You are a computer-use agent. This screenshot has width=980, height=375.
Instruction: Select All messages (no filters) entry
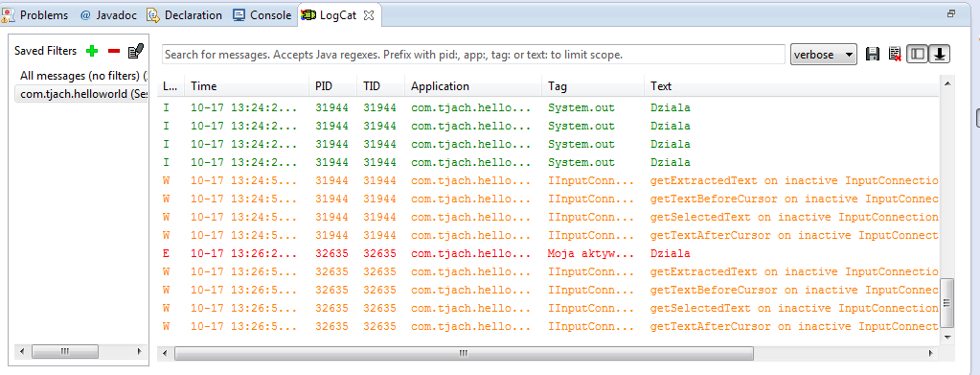click(81, 76)
